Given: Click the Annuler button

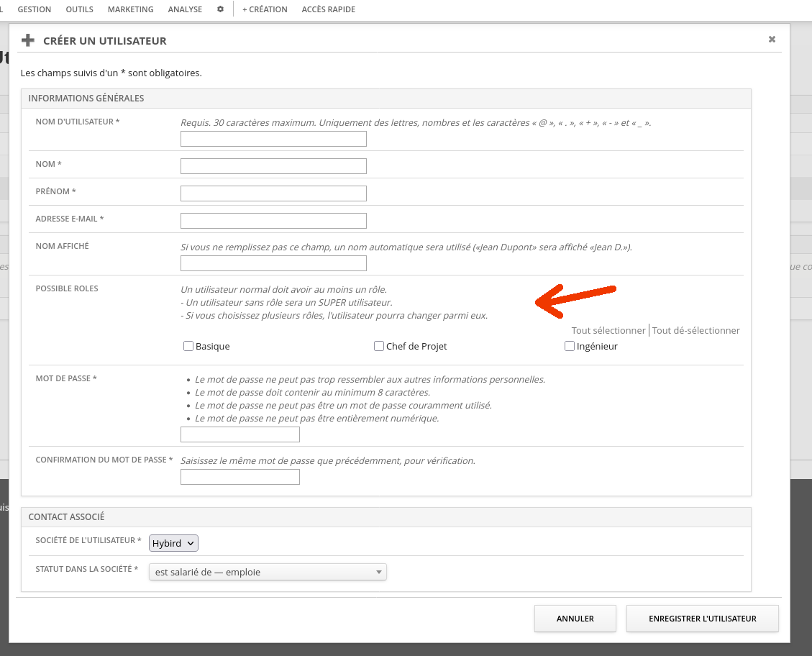Looking at the screenshot, I should tap(575, 619).
